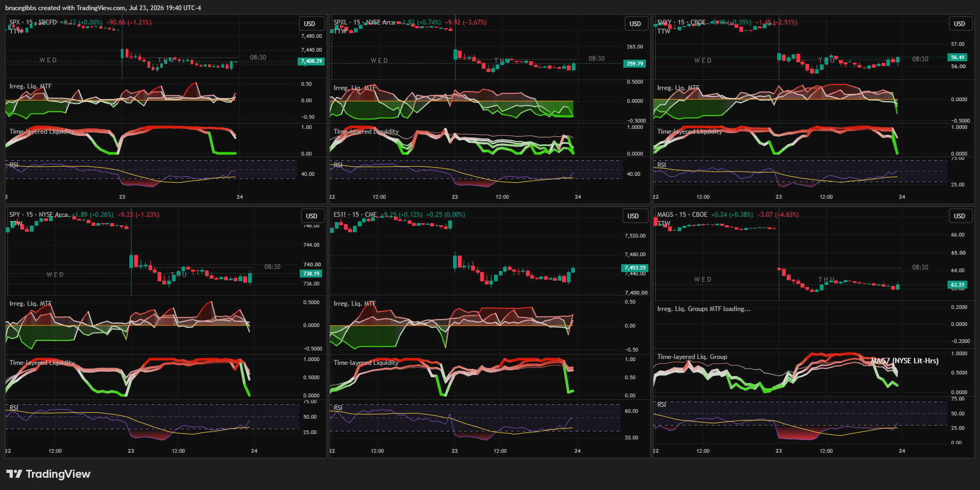The height and width of the screenshot is (490, 980).
Task: Click the TTW indicator label on MAGS chart
Action: 664,224
